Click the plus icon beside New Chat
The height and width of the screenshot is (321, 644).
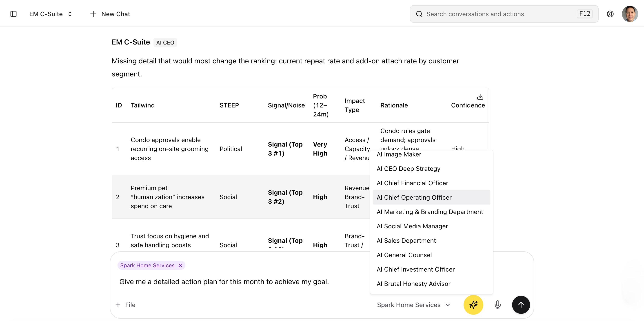click(x=93, y=14)
